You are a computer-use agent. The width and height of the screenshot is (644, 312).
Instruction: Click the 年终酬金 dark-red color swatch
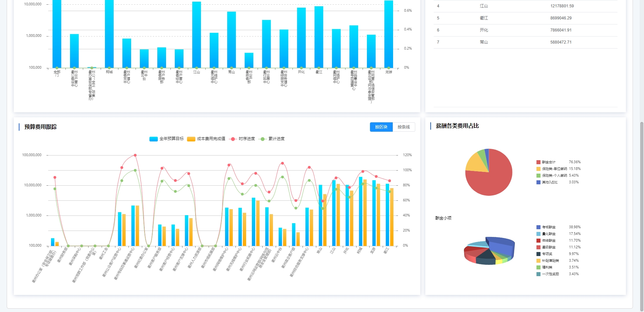[x=538, y=241]
